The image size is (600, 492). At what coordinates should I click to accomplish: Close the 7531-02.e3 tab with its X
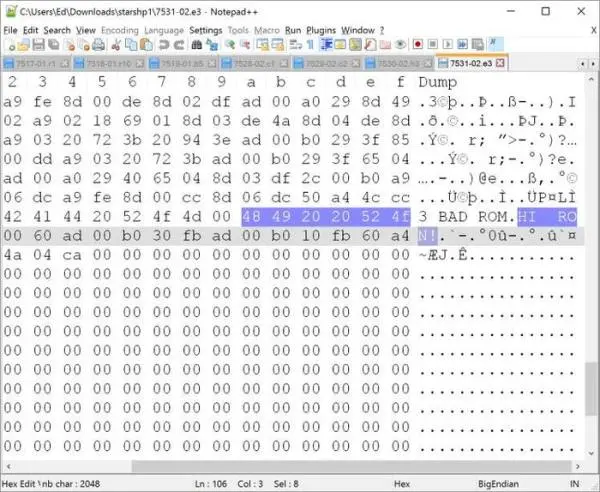[x=500, y=63]
